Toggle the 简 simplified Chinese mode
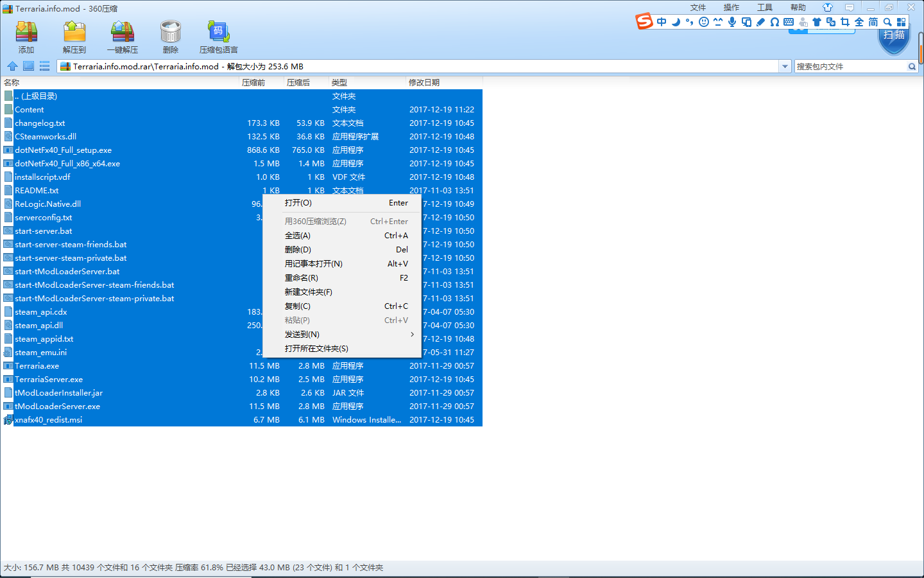The height and width of the screenshot is (578, 924). [873, 22]
